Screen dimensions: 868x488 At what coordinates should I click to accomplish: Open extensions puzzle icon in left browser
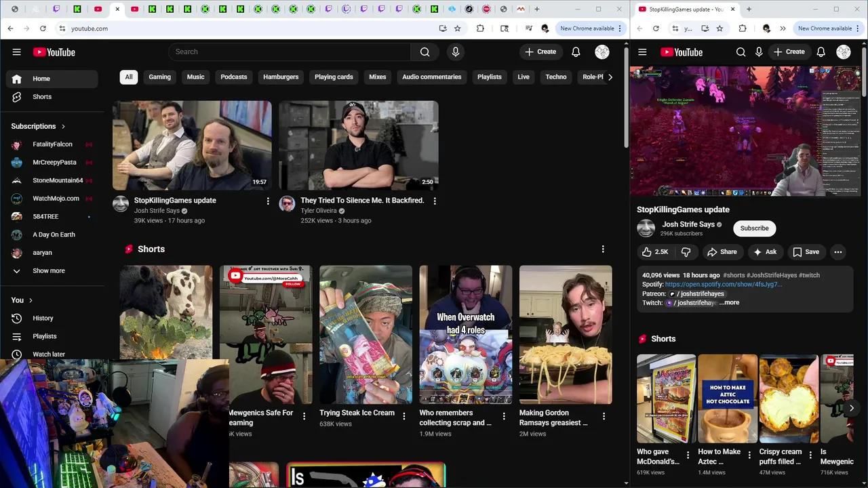(x=480, y=28)
